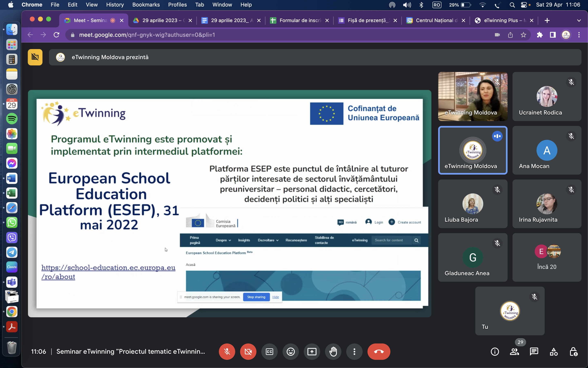Image resolution: width=588 pixels, height=368 pixels.
Task: Select the Ucrainet Rodica participant tile
Action: pyautogui.click(x=547, y=96)
